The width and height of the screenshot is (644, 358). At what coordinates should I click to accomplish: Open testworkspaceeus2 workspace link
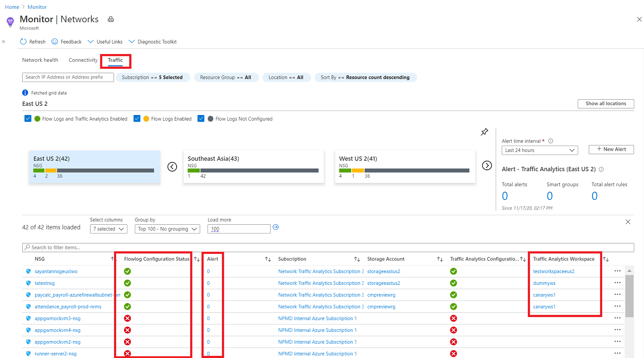coord(553,271)
